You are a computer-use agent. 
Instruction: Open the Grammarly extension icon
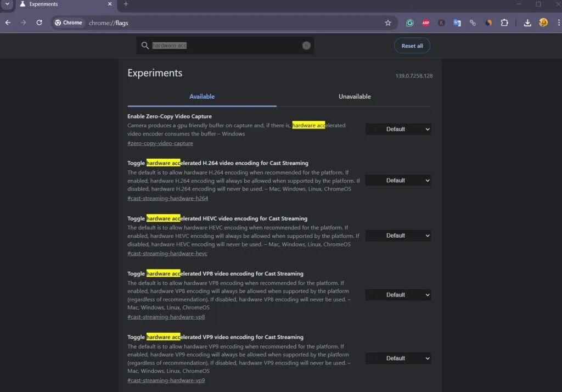point(409,23)
